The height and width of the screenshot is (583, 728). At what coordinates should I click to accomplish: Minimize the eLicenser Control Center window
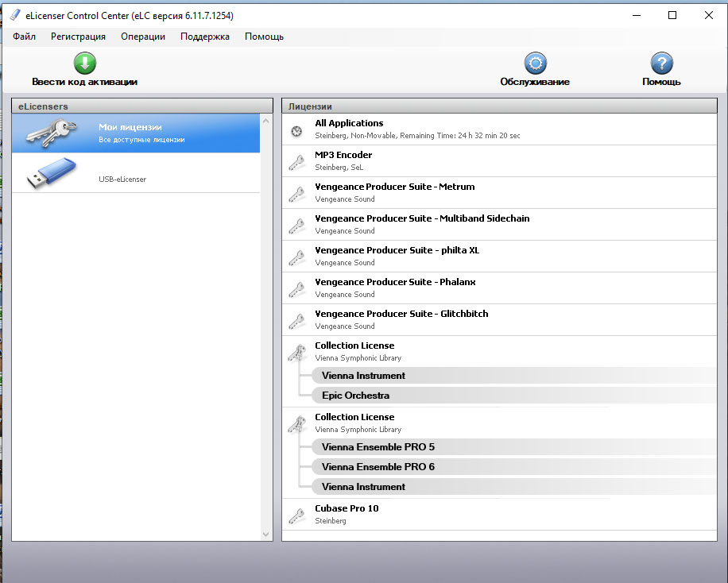click(x=637, y=15)
